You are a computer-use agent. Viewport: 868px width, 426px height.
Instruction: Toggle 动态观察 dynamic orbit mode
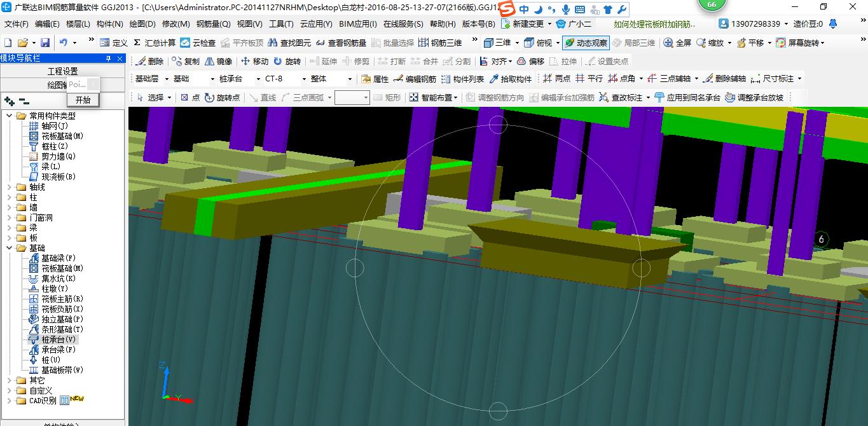[x=586, y=43]
